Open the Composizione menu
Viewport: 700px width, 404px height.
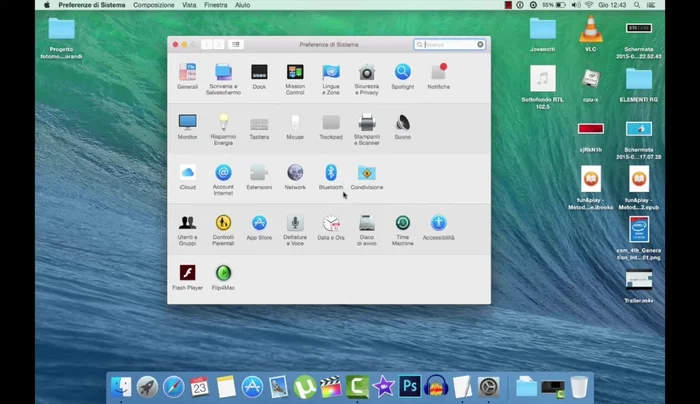click(153, 5)
